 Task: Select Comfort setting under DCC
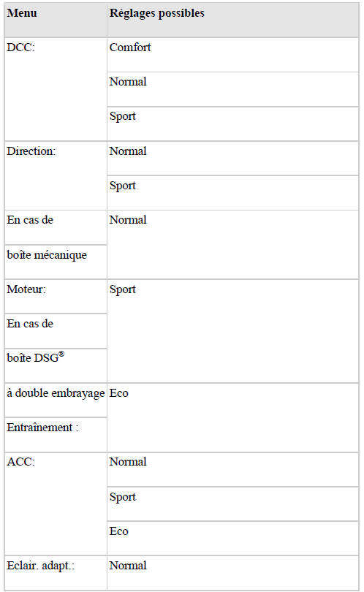(232, 55)
